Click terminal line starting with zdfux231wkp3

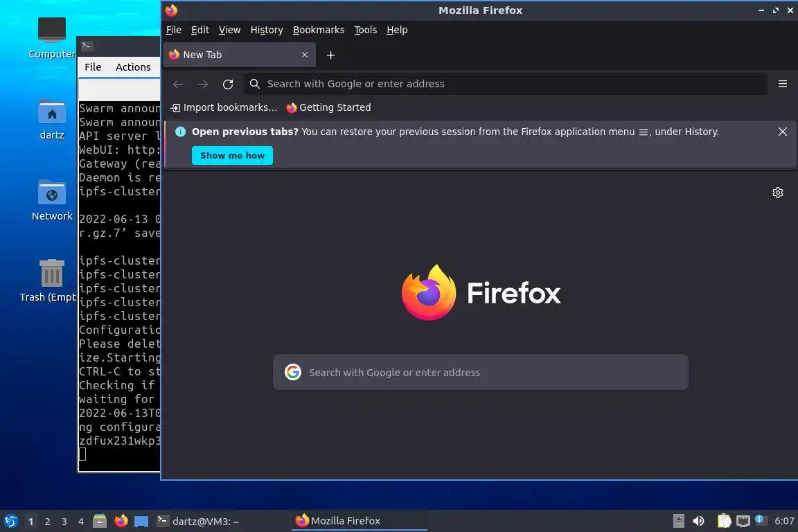pos(120,441)
